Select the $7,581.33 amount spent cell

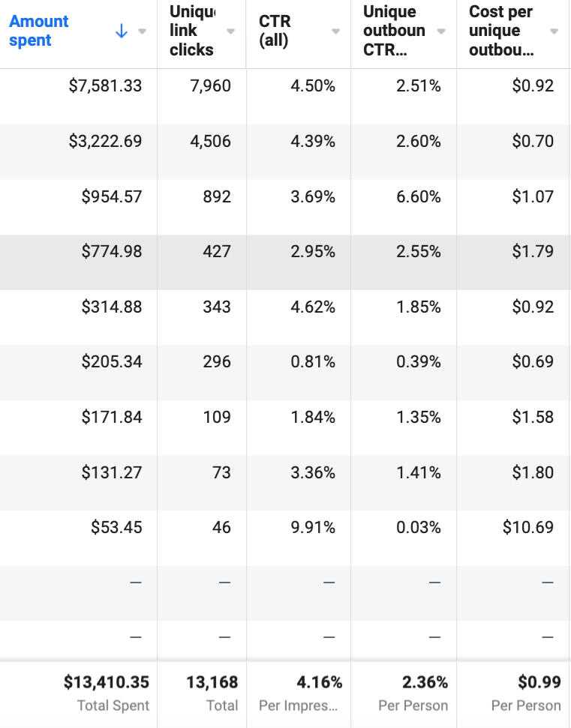pos(105,86)
